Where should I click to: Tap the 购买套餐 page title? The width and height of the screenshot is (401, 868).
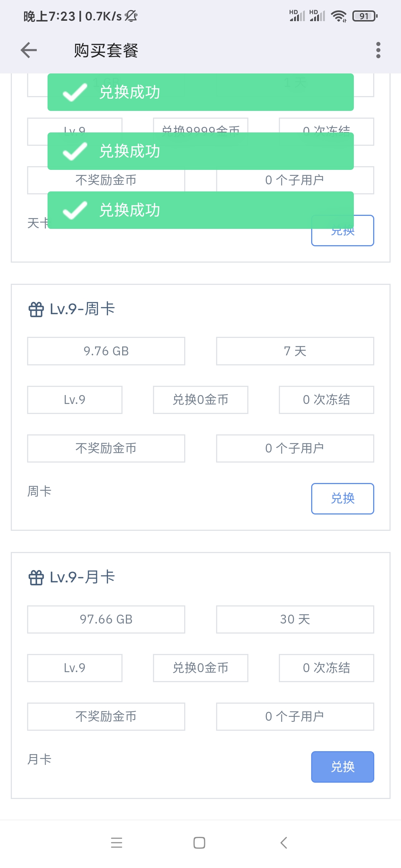point(106,50)
